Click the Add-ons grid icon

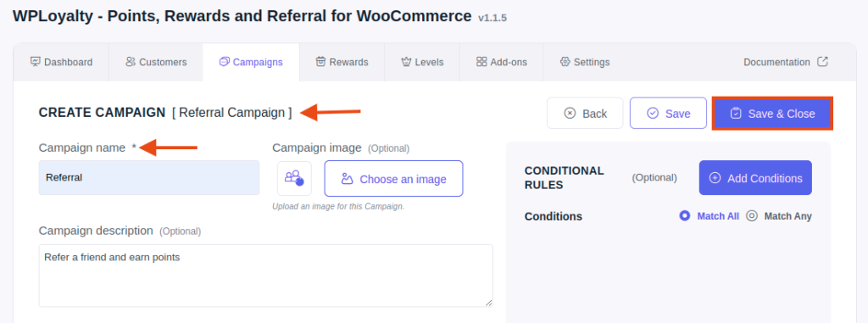click(x=481, y=62)
